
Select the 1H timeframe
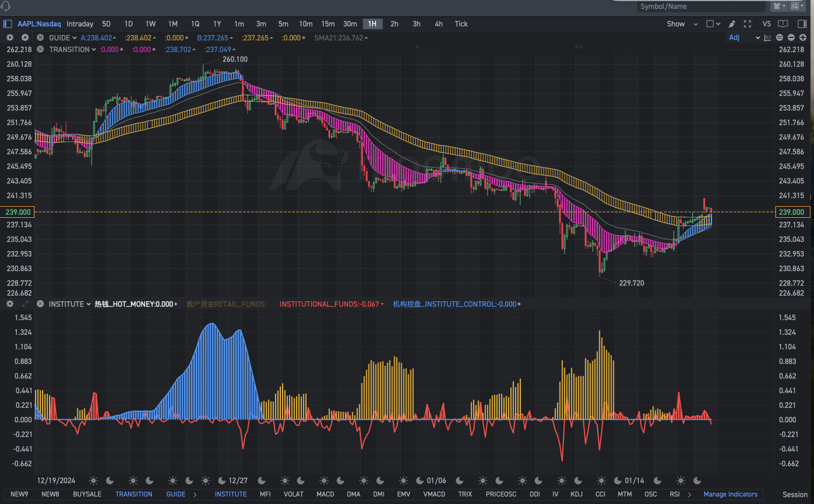(373, 24)
